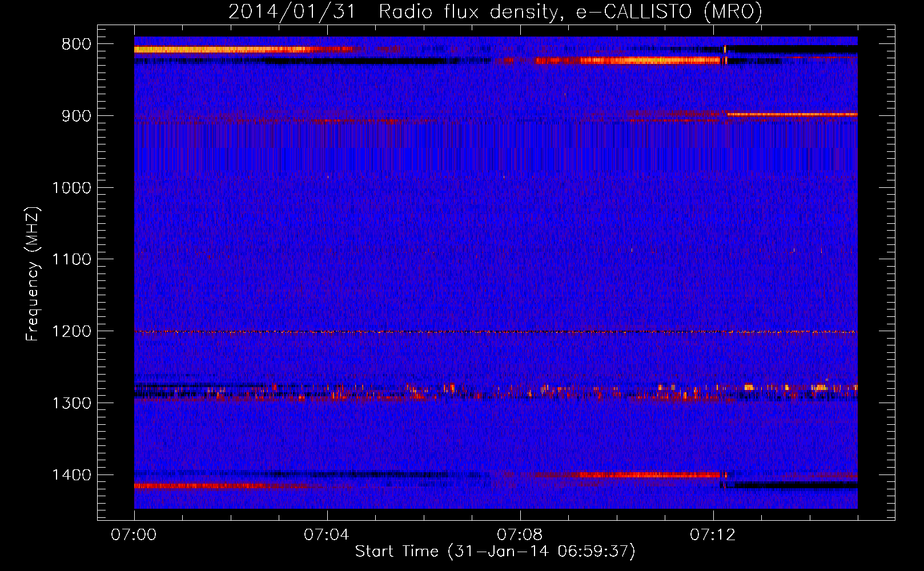
Task: Click the 1400 frequency axis label
Action: pos(72,475)
